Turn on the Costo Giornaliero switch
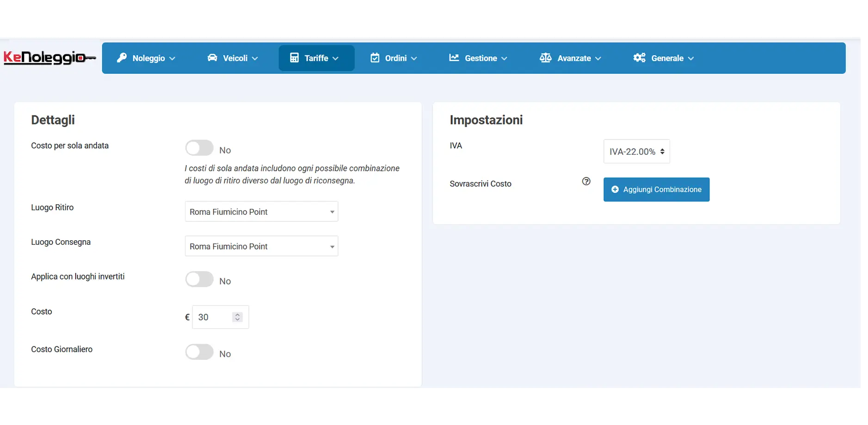The height and width of the screenshot is (425, 868). pos(199,352)
